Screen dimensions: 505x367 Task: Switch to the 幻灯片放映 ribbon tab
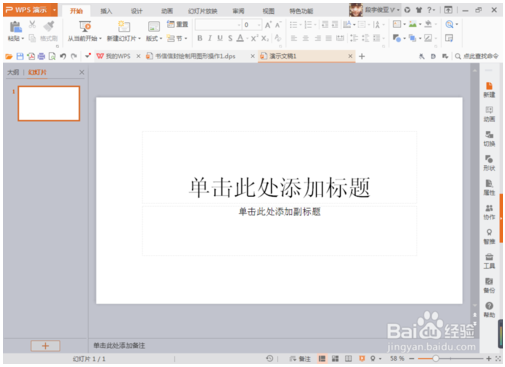[x=203, y=11]
